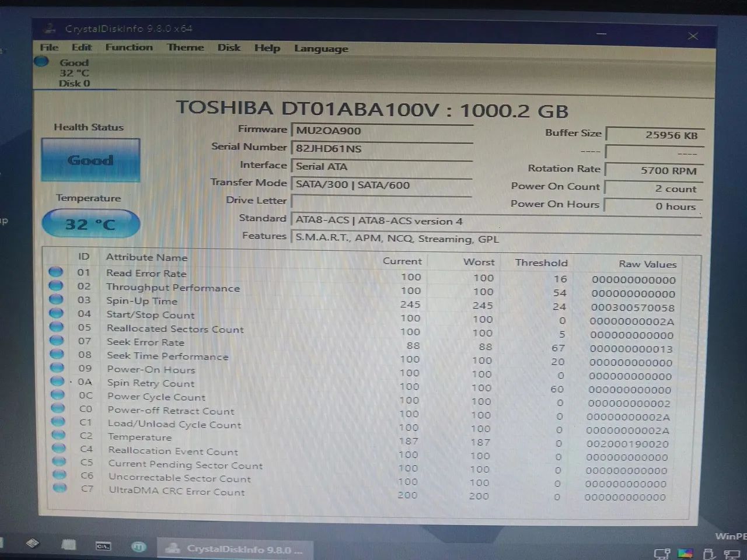
Task: Open the command prompt taskbar icon
Action: pyautogui.click(x=103, y=546)
